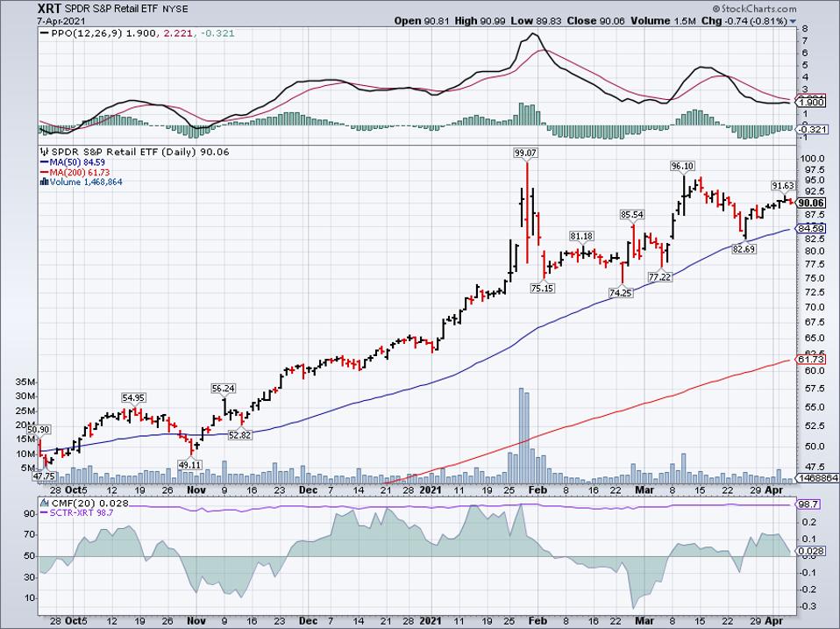Click the SCTR-XRT 98.7 legend entry
This screenshot has width=840, height=629.
pos(82,512)
